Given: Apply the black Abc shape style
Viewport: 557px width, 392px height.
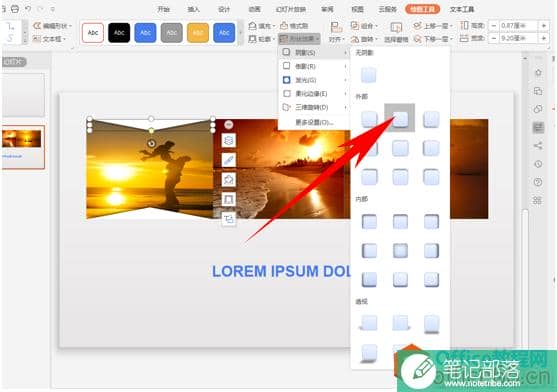Looking at the screenshot, I should click(119, 33).
